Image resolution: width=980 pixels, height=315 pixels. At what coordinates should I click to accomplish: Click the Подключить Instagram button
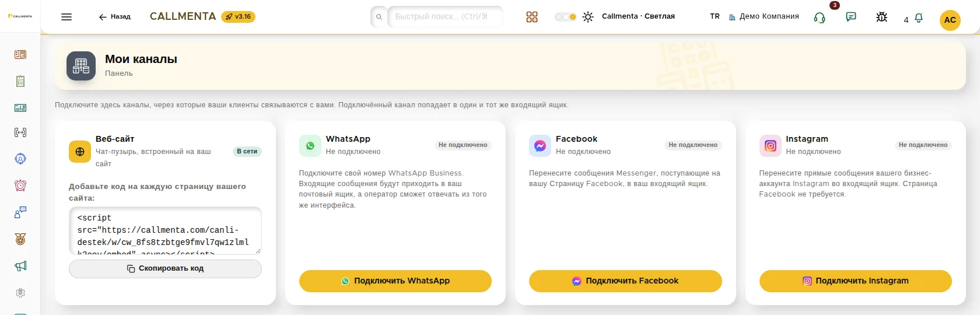[x=856, y=281]
